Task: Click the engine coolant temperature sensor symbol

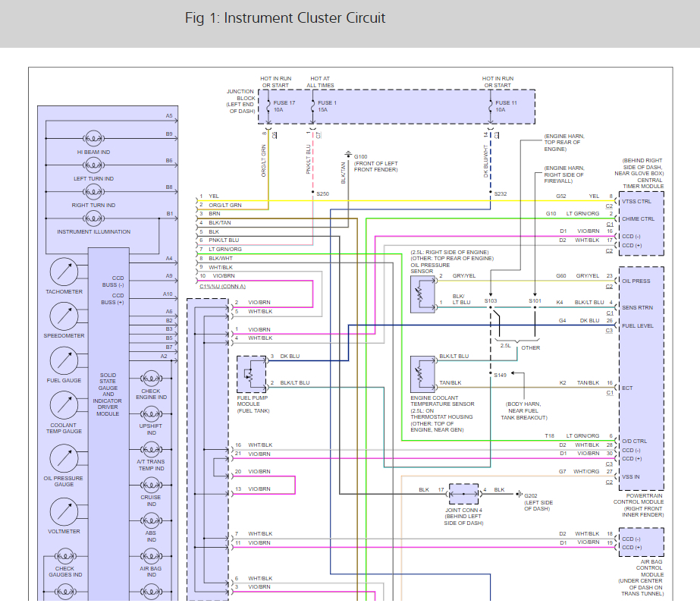Action: coord(421,374)
